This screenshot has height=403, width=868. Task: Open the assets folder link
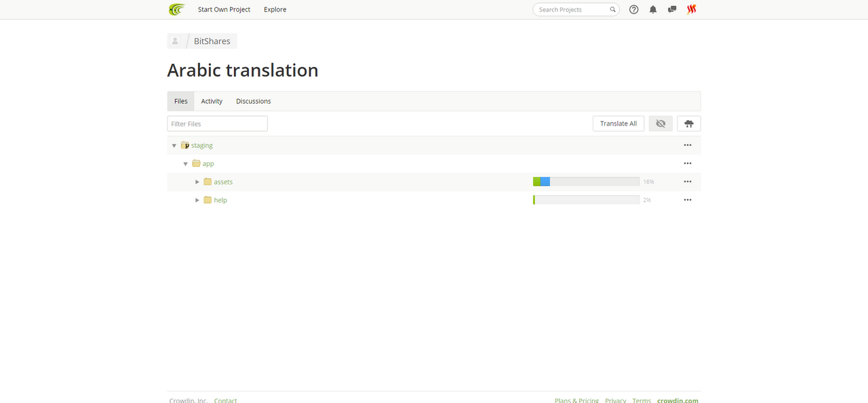pos(223,182)
